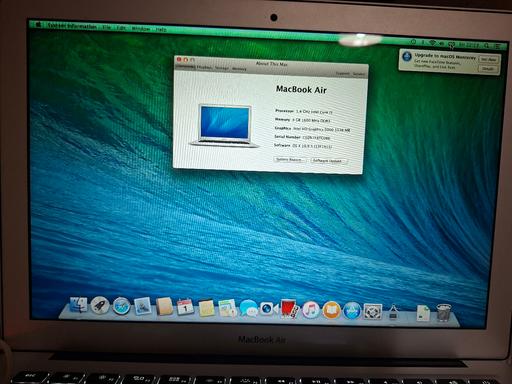Screen dimensions: 512x384
Task: Click the Service link in About This Mac
Action: coord(359,74)
